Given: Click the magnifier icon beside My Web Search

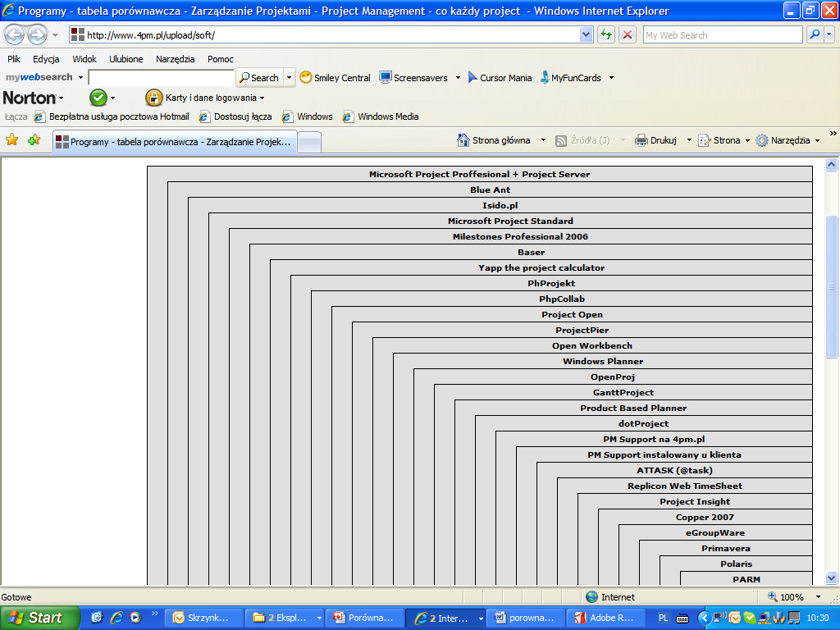Looking at the screenshot, I should click(815, 34).
